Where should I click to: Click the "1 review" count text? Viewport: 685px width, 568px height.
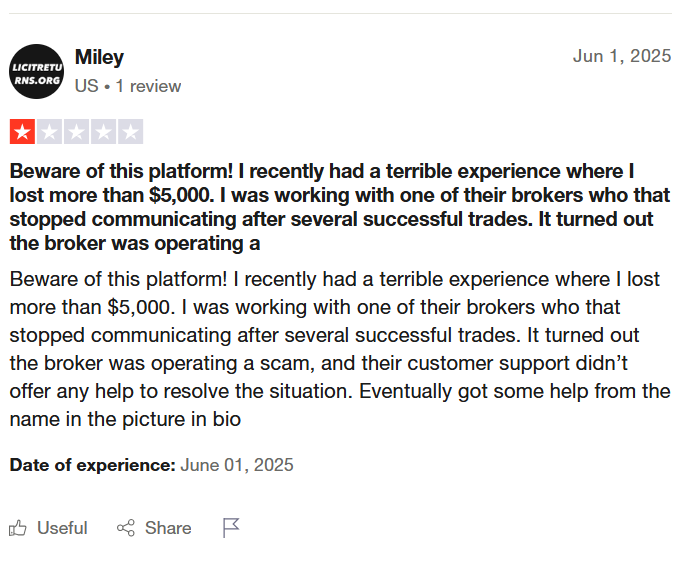click(x=148, y=86)
